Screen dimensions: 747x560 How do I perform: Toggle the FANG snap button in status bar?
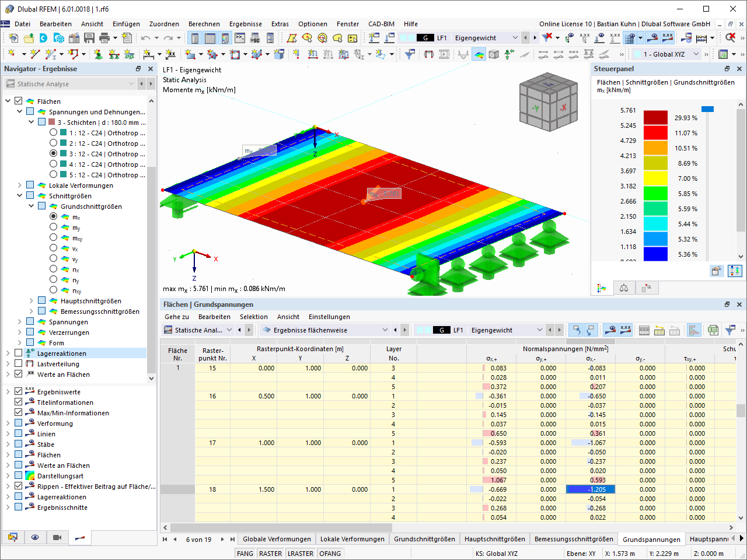245,554
